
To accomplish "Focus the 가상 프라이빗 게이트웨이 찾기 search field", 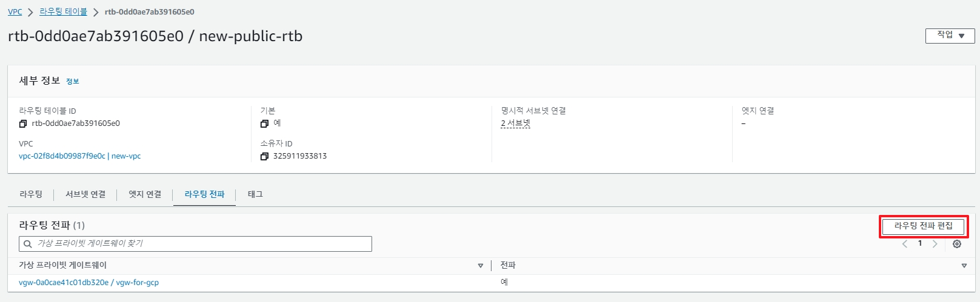I will pyautogui.click(x=195, y=244).
